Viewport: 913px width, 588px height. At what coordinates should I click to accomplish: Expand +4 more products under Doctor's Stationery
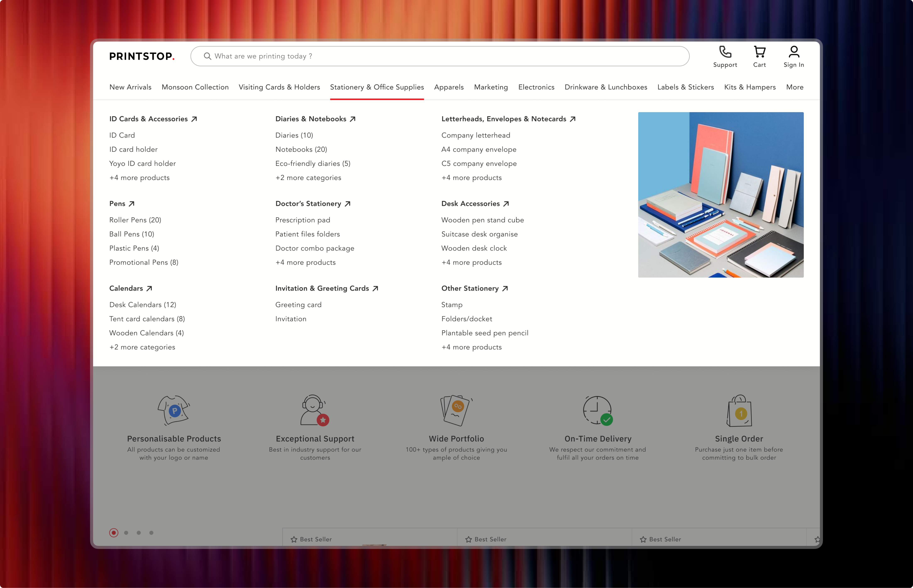pyautogui.click(x=306, y=263)
